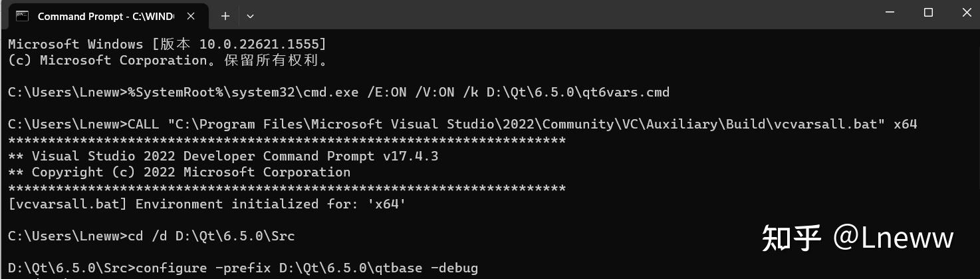Click the asterisk row above Visual Studio line
Screen dimensions: 980x279
[x=287, y=140]
